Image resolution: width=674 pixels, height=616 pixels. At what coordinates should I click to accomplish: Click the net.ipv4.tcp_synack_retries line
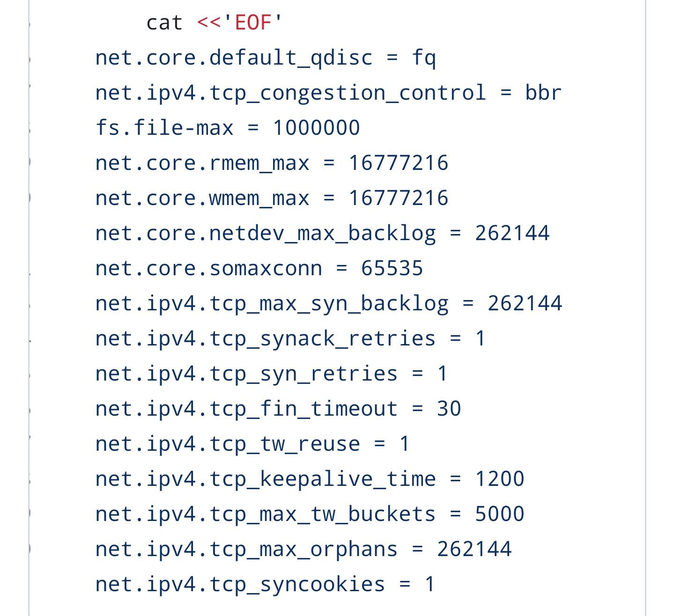(x=290, y=338)
